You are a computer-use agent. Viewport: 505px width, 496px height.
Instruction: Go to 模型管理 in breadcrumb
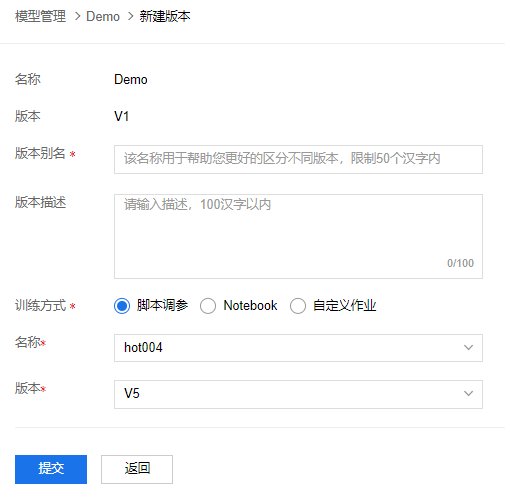40,16
